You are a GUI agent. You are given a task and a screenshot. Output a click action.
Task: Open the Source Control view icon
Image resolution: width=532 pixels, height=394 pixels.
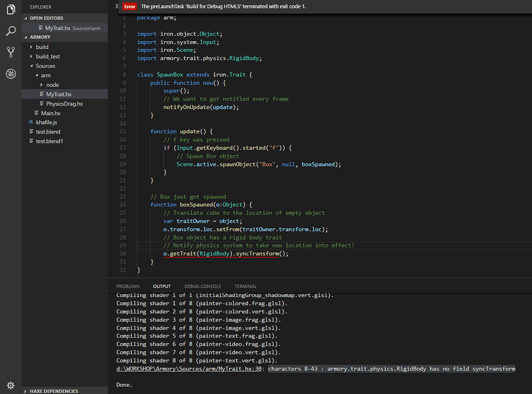10,52
